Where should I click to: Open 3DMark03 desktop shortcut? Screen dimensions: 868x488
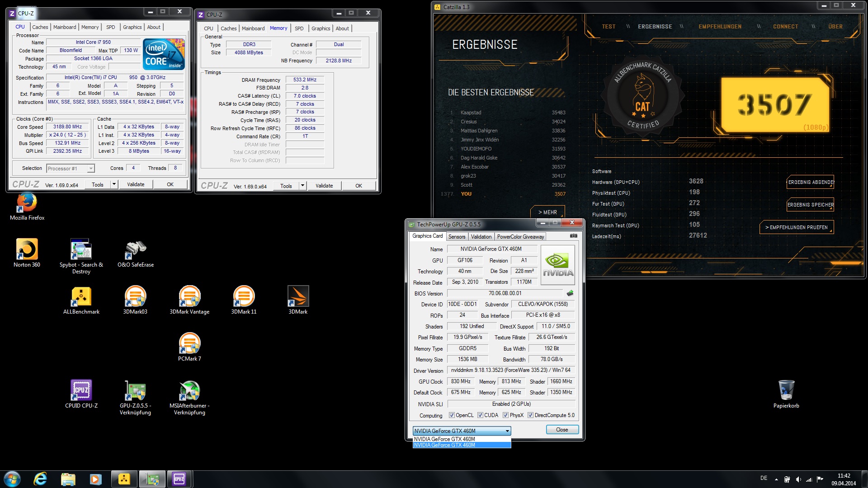[x=135, y=300]
